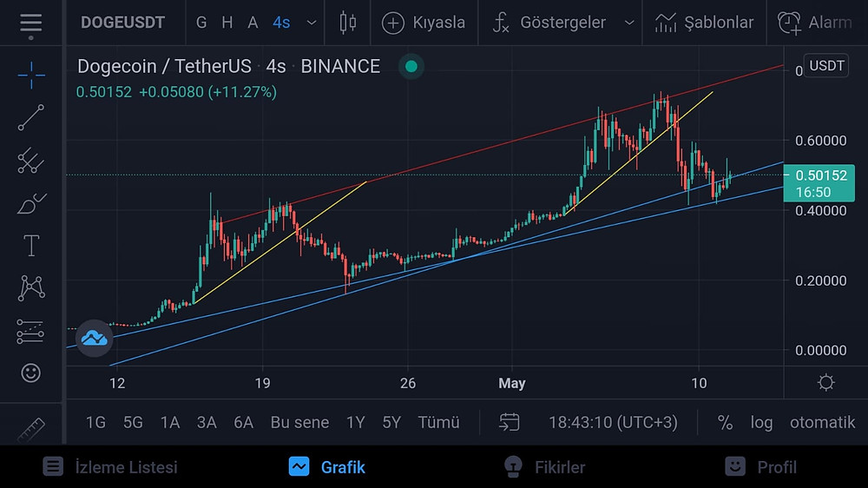Click the 26 date axis label

click(408, 383)
